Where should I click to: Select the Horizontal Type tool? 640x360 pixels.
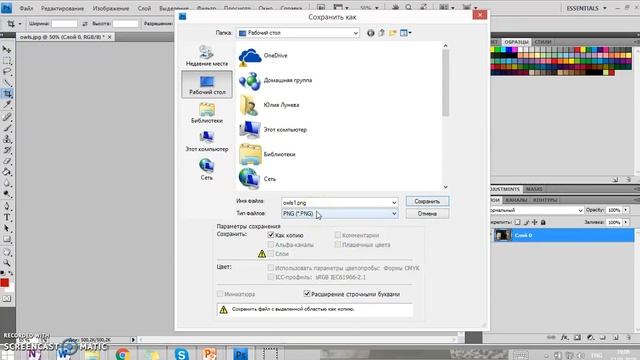point(7,217)
